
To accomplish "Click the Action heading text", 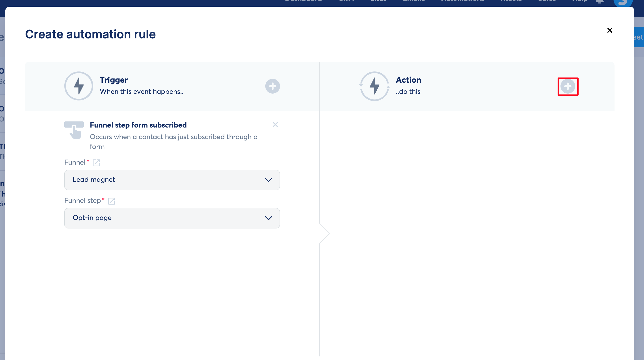I will click(x=408, y=80).
